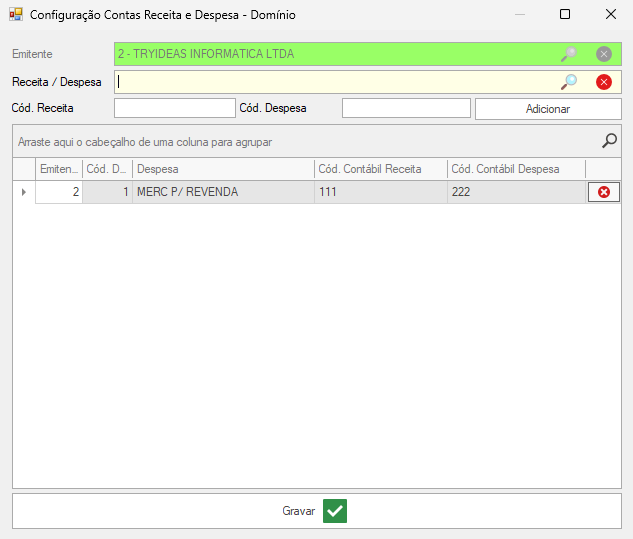Viewport: 633px width, 539px height.
Task: Click into the Cód. Despesa input field
Action: click(405, 108)
